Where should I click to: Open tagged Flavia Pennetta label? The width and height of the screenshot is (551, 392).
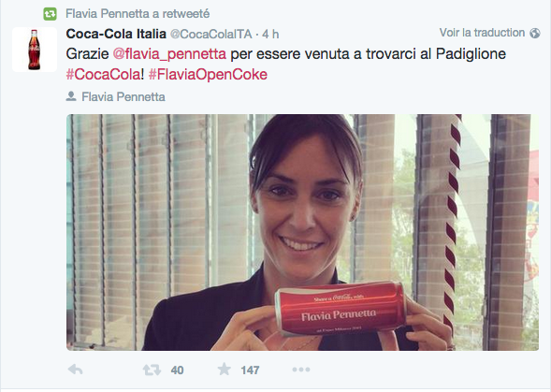tap(123, 96)
